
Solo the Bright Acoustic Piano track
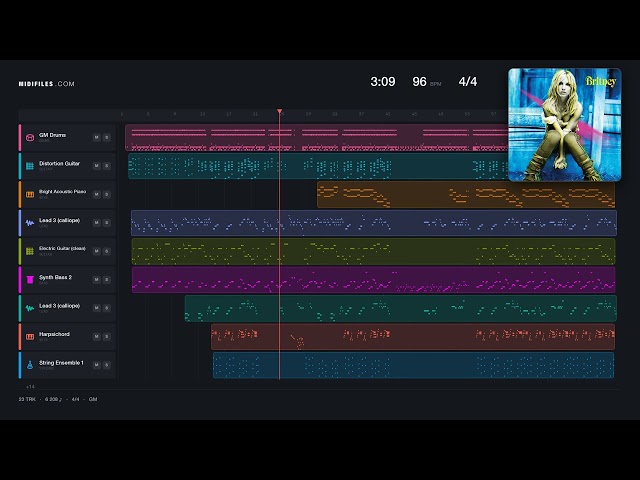(x=107, y=194)
